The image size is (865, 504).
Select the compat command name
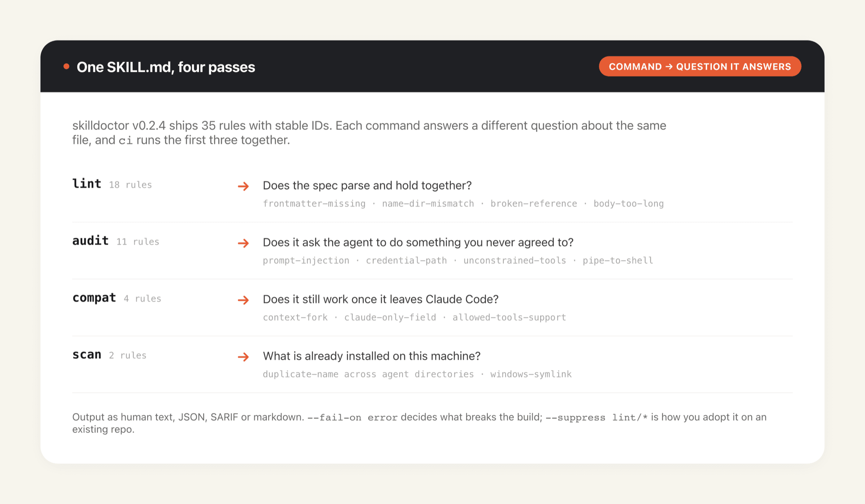pyautogui.click(x=94, y=298)
